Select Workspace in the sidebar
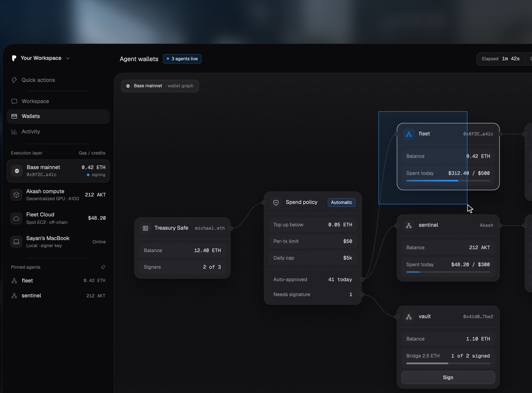The width and height of the screenshot is (532, 393). pyautogui.click(x=58, y=101)
